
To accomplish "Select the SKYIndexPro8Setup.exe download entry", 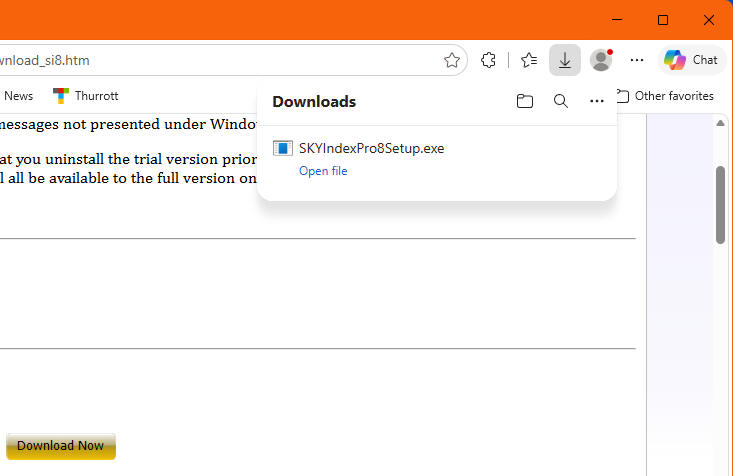I will [x=437, y=159].
